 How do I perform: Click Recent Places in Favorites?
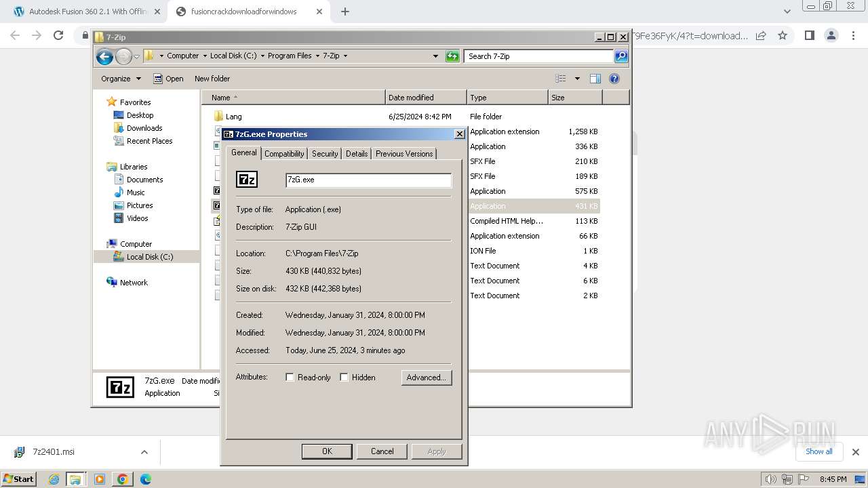point(149,141)
